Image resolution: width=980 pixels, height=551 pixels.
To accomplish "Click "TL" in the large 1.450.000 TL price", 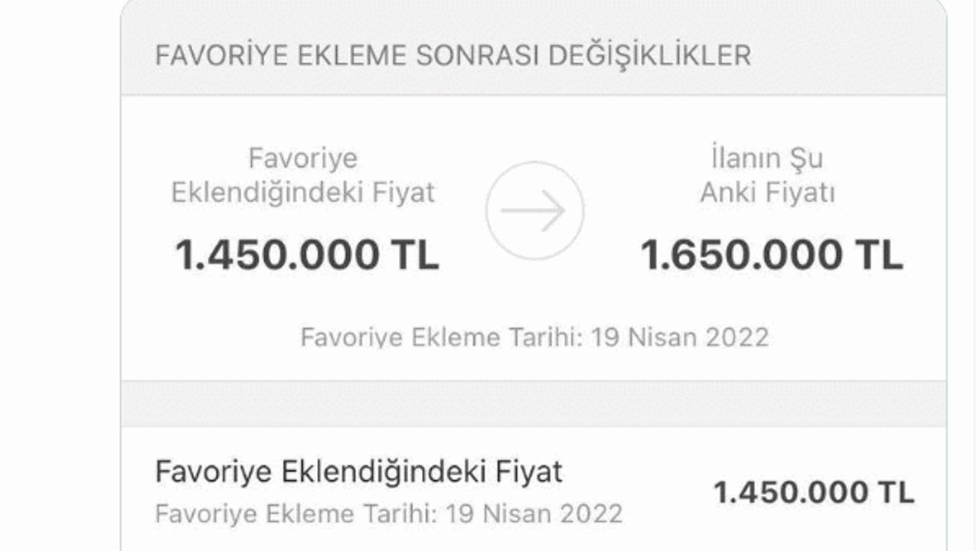I will [416, 255].
